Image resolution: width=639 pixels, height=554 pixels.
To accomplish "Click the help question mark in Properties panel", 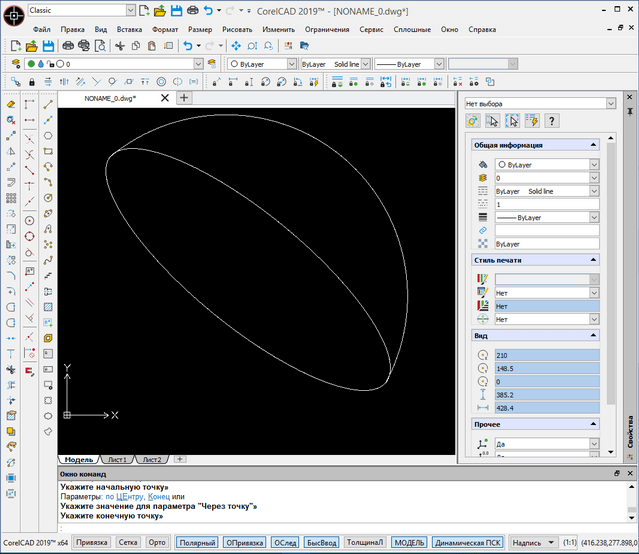I will click(551, 121).
